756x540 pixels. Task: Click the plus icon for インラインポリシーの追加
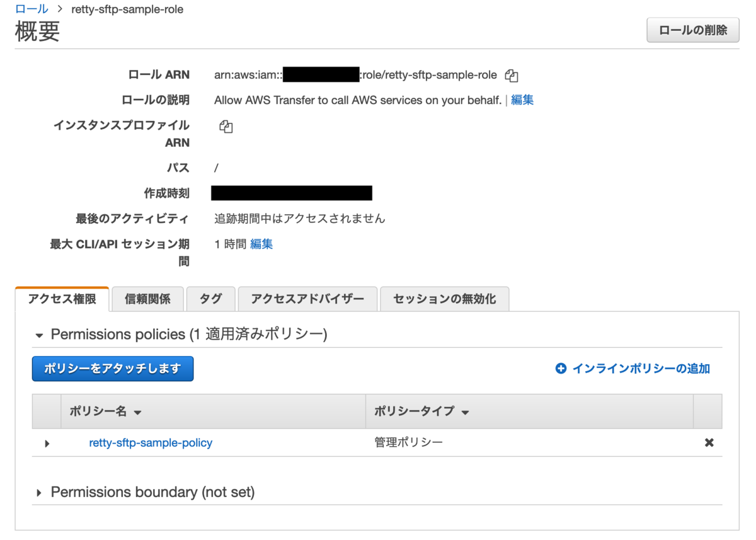click(561, 369)
